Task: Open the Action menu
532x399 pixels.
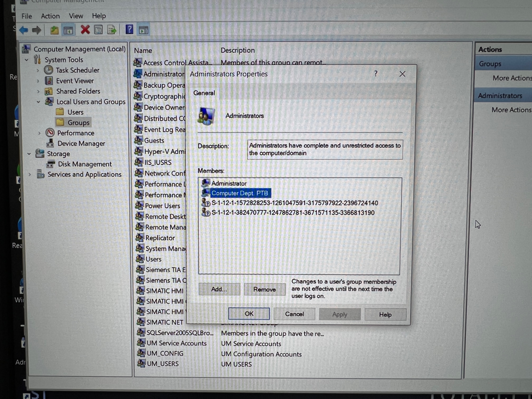Action: click(x=50, y=16)
